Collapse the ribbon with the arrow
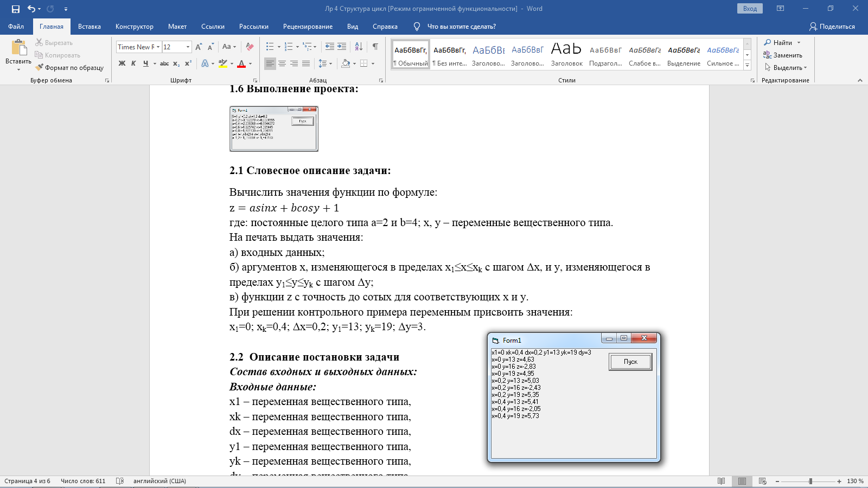 tap(860, 80)
